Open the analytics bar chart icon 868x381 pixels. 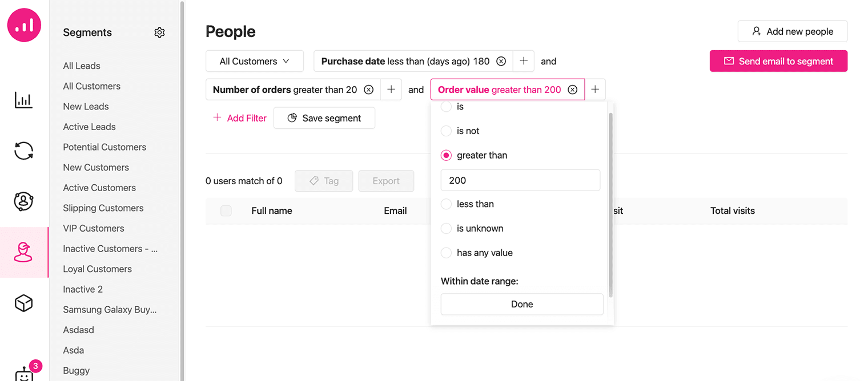tap(23, 101)
